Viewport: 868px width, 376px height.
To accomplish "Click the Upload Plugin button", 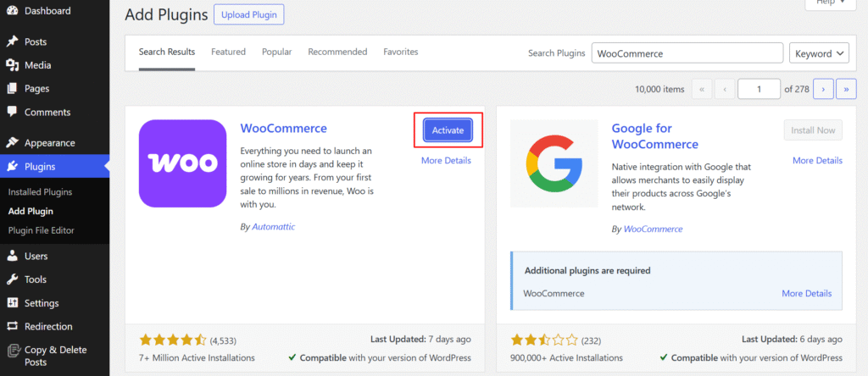I will click(x=248, y=15).
